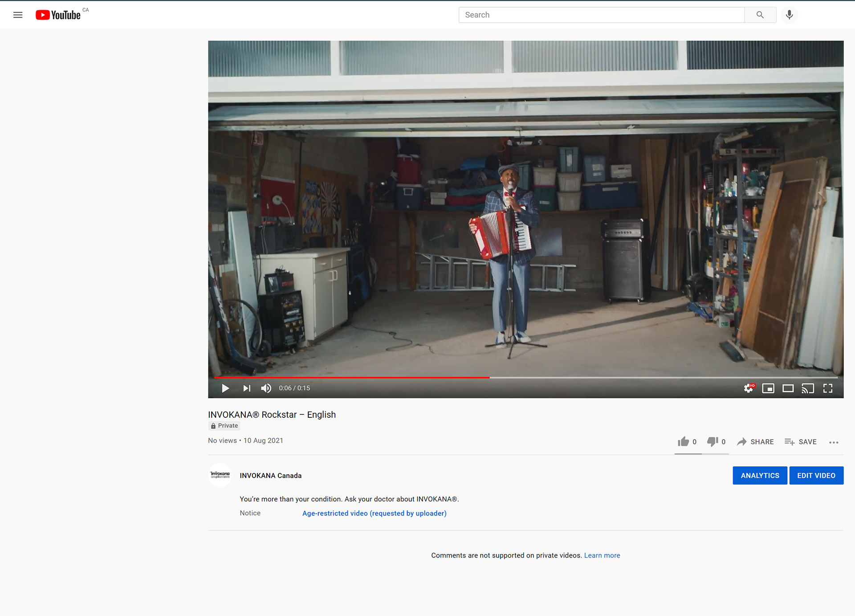Click the Private visibility badge
855x616 pixels.
point(224,426)
